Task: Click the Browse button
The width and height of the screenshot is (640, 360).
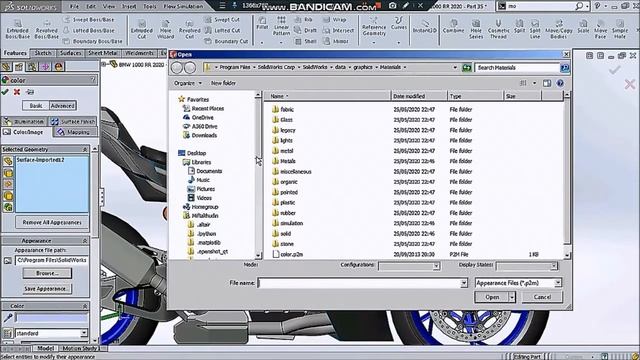Action: pyautogui.click(x=47, y=273)
